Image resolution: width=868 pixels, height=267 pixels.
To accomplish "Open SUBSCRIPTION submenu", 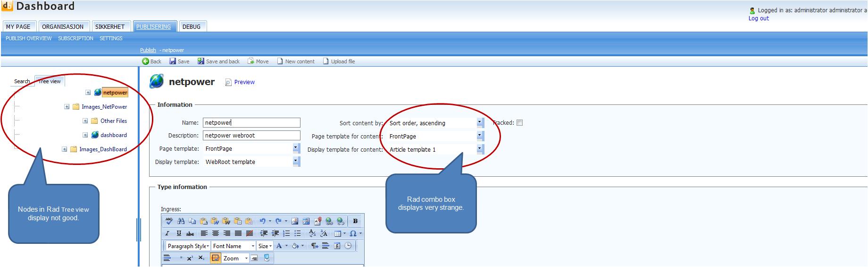I will tap(75, 38).
